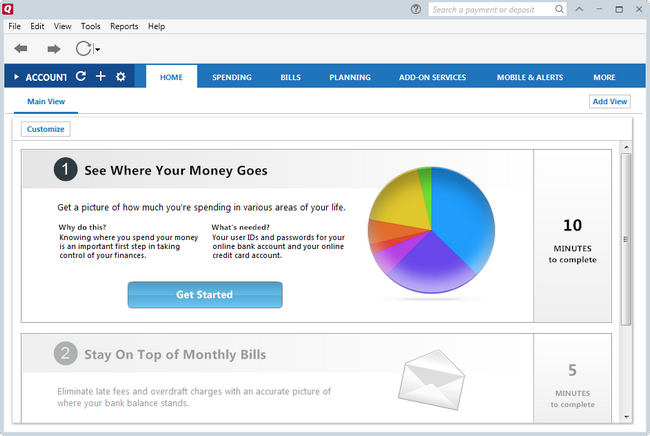The image size is (650, 436).
Task: Click the Add View button
Action: [x=610, y=102]
